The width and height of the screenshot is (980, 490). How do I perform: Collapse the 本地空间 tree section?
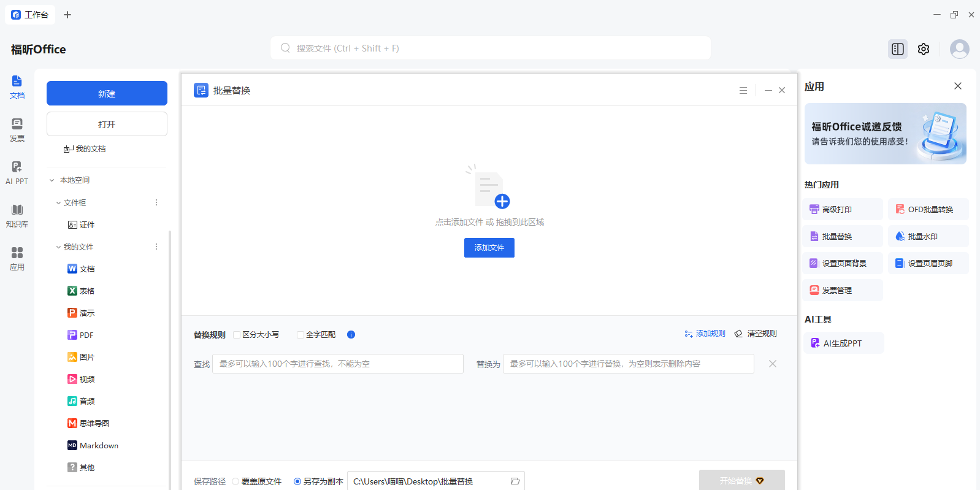pyautogui.click(x=52, y=180)
